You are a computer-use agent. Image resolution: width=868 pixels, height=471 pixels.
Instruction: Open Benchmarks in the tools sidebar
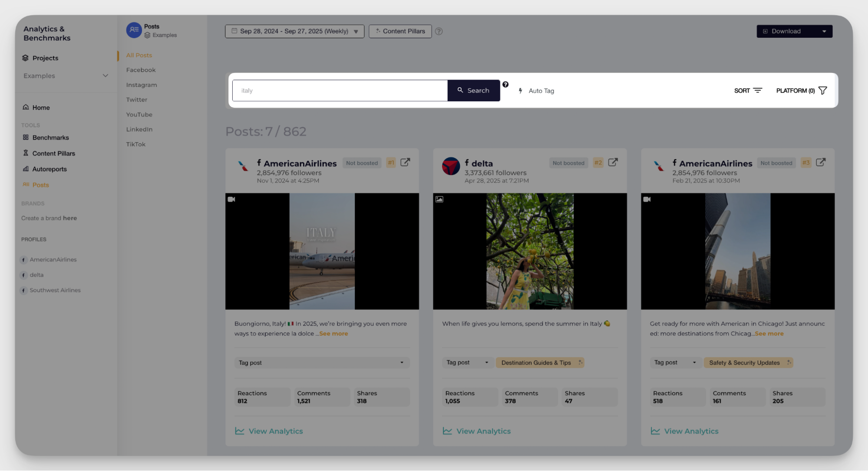50,138
